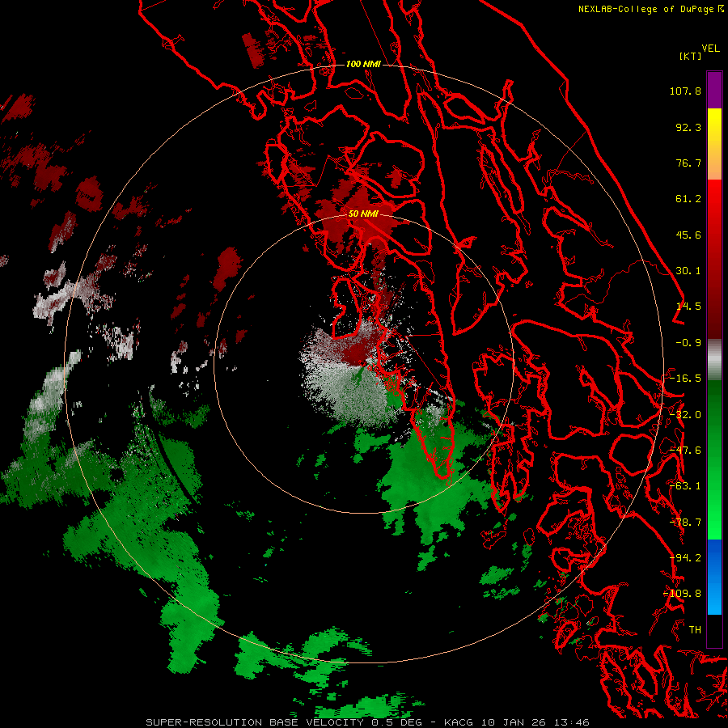This screenshot has height=728, width=728.
Task: Click the 92.3 scale value
Action: pyautogui.click(x=688, y=127)
